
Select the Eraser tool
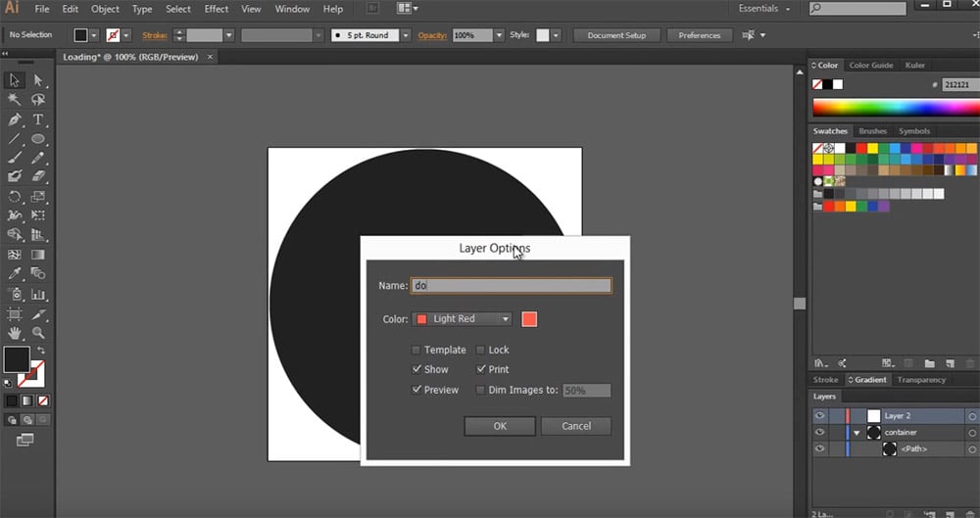pos(38,177)
